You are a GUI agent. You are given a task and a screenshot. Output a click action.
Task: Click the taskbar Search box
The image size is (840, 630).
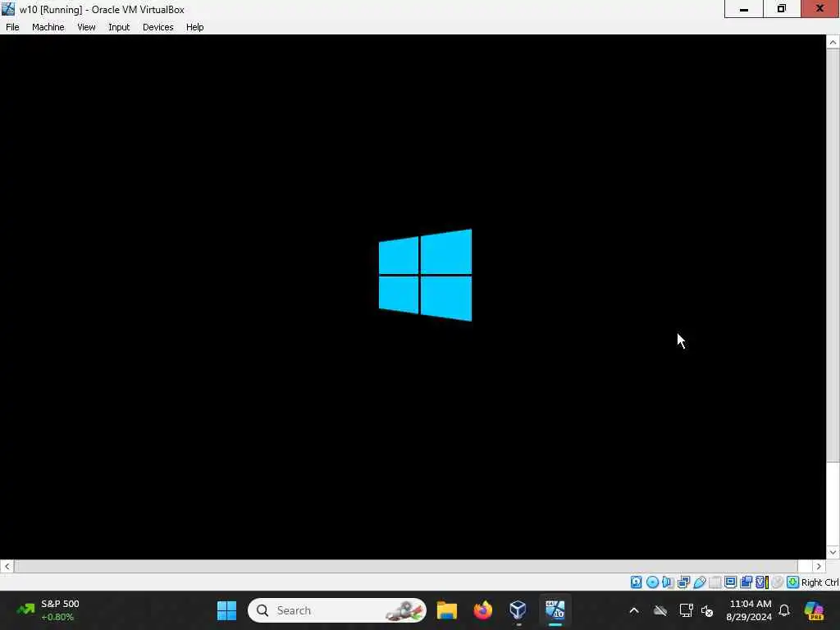[337, 610]
